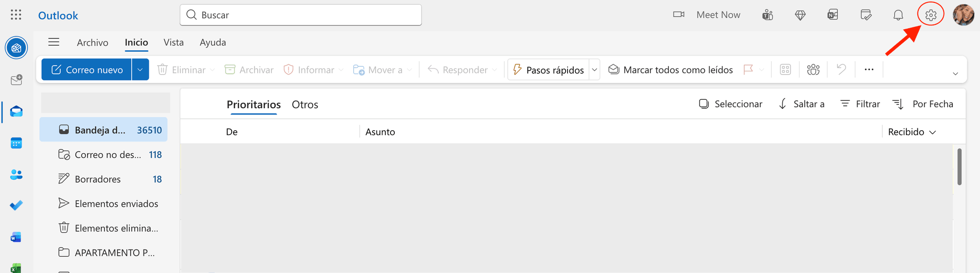This screenshot has width=980, height=273.
Task: Open account profile picture
Action: pos(963,15)
